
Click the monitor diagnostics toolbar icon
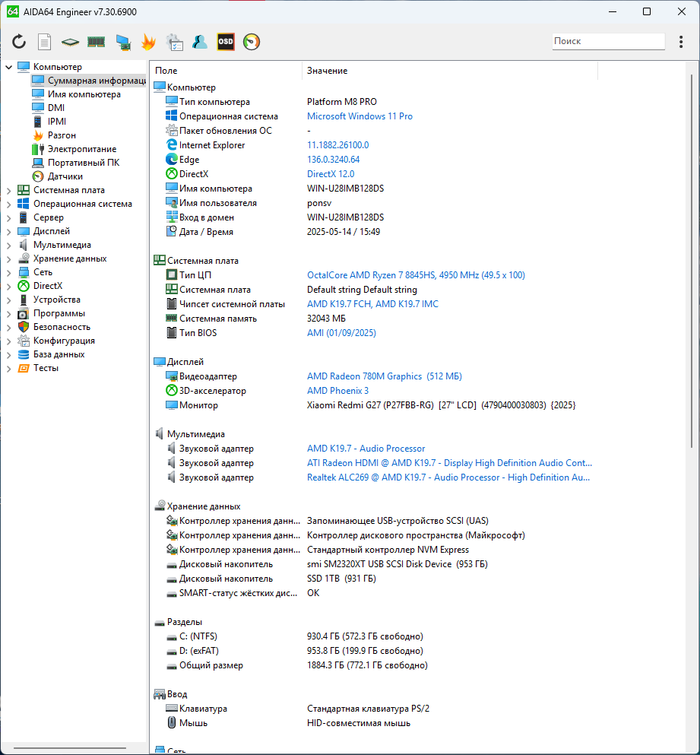click(x=122, y=43)
